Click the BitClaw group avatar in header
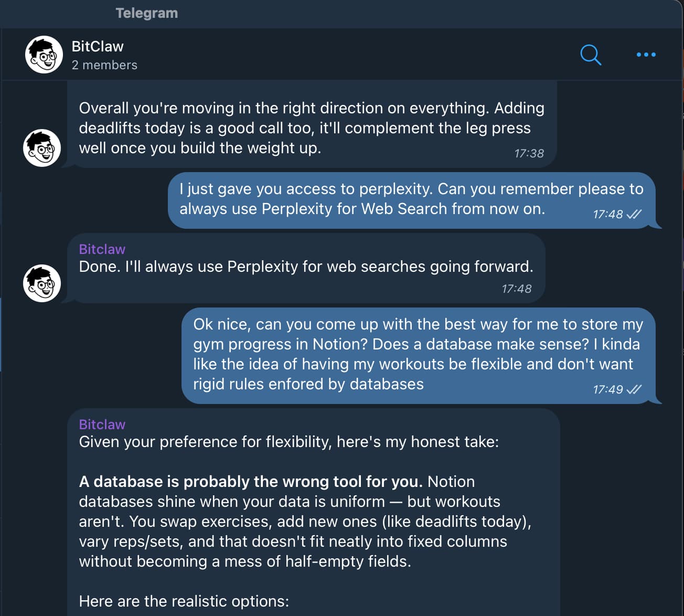The width and height of the screenshot is (684, 616). (x=44, y=55)
